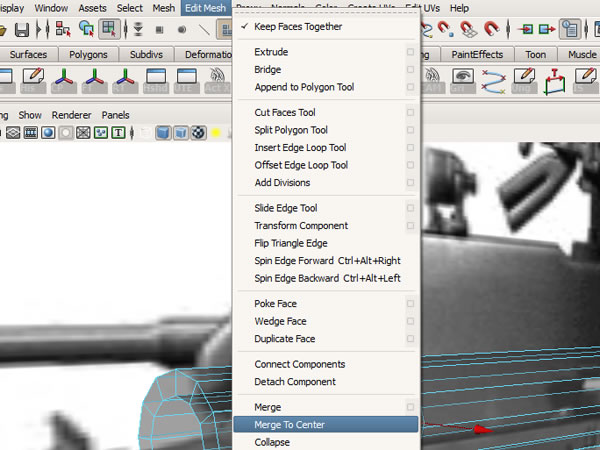600x450 pixels.
Task: Click the curve with red crosses shelf icon
Action: tap(494, 82)
